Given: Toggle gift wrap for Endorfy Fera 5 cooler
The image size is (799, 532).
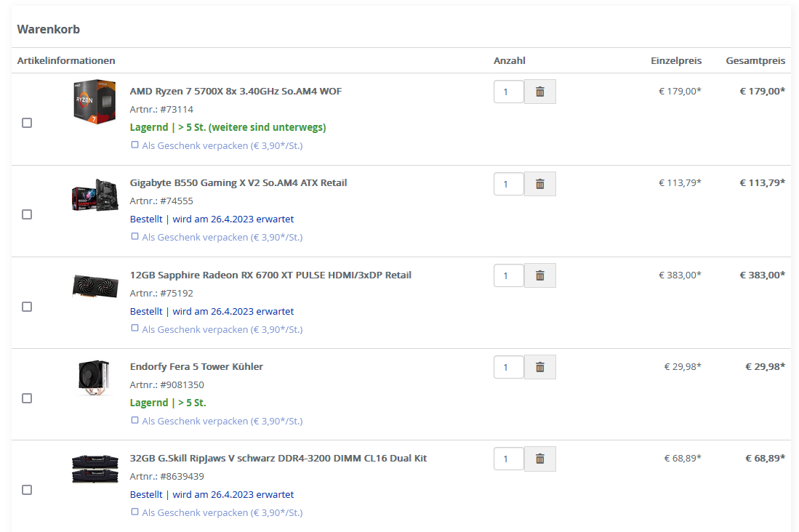Looking at the screenshot, I should click(x=134, y=420).
